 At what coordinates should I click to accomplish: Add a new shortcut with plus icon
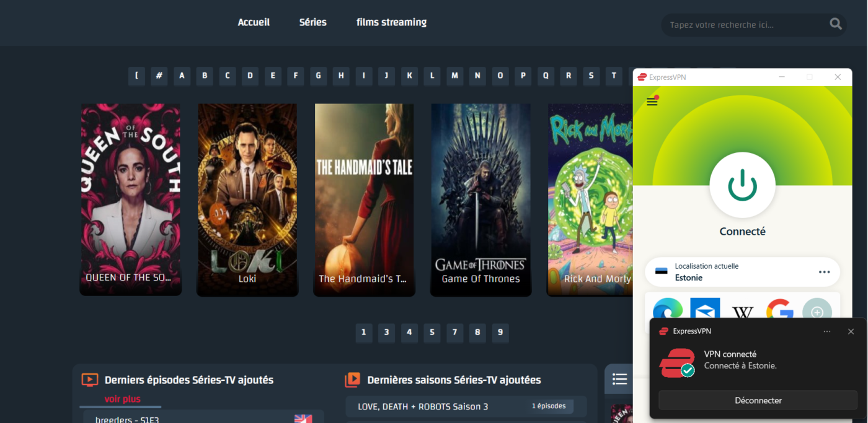pyautogui.click(x=817, y=308)
